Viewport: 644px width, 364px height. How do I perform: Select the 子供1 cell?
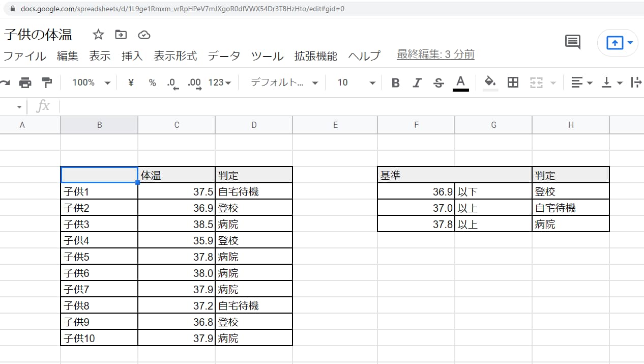[99, 191]
